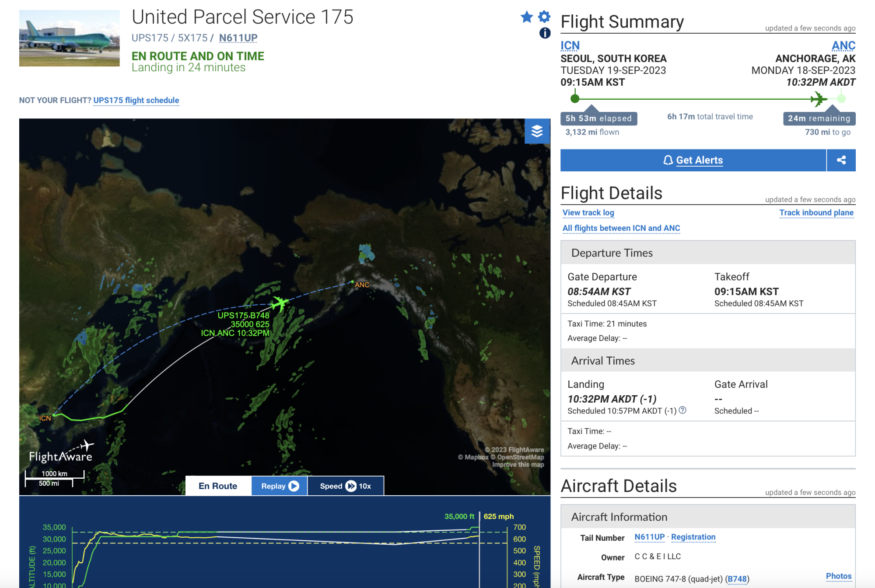Image resolution: width=875 pixels, height=588 pixels.
Task: Click the departure dot on progress bar
Action: [575, 99]
